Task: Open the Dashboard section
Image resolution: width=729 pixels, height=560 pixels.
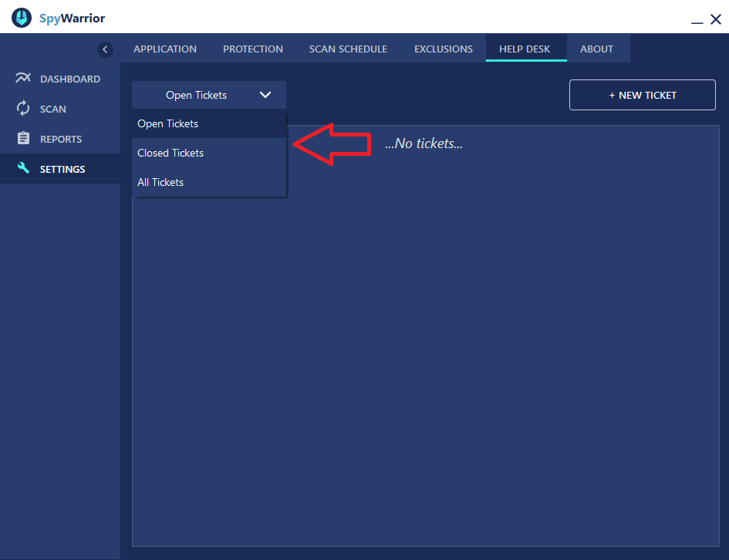Action: (x=60, y=79)
